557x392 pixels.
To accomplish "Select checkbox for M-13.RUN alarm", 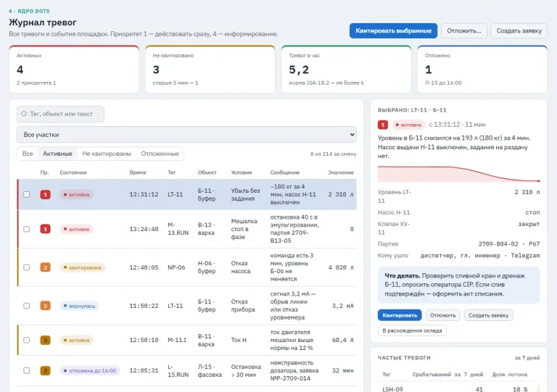I will (27, 229).
